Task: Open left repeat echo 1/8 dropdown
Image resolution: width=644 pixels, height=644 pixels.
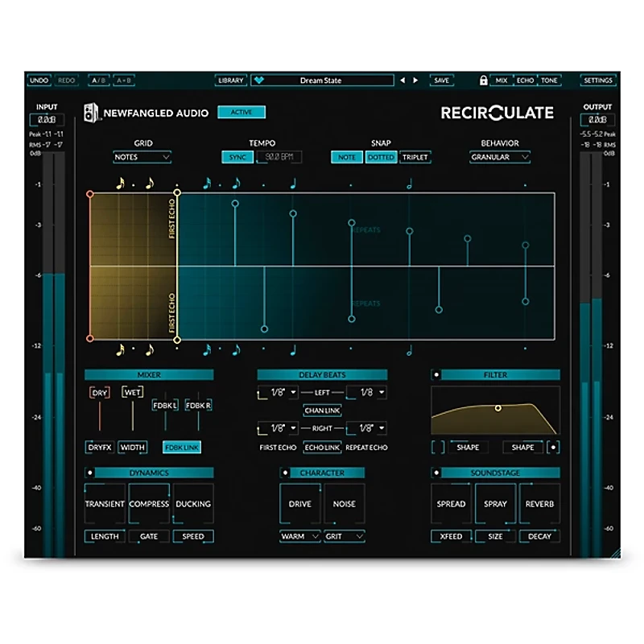Action: 366,393
